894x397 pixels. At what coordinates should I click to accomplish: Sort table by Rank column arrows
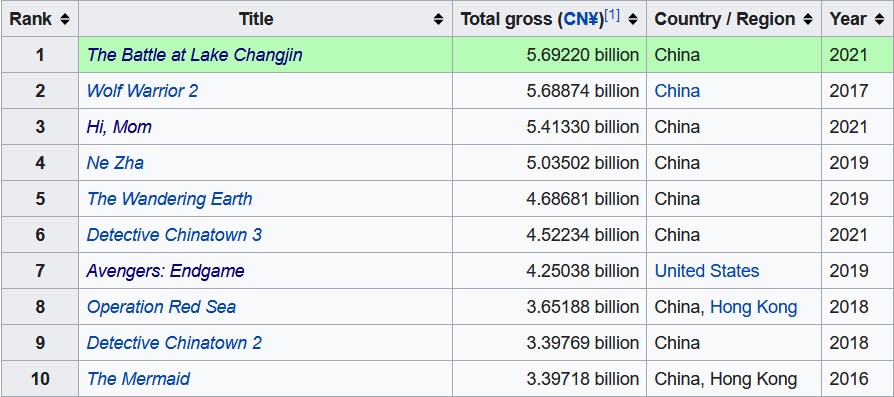(65, 19)
